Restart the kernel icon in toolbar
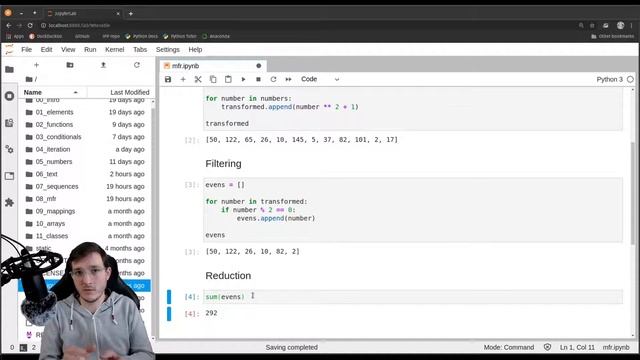 coord(273,79)
